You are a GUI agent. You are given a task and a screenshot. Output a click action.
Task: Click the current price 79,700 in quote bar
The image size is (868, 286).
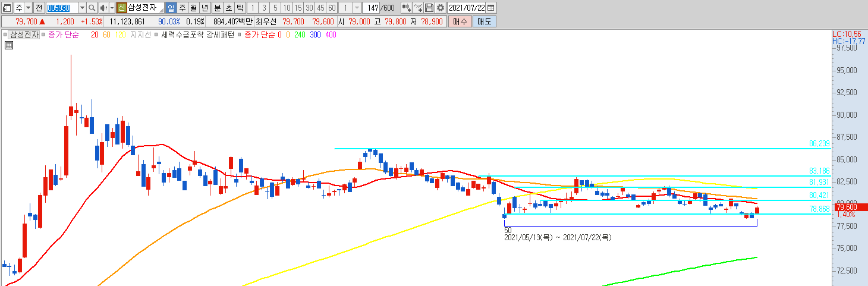(x=26, y=21)
